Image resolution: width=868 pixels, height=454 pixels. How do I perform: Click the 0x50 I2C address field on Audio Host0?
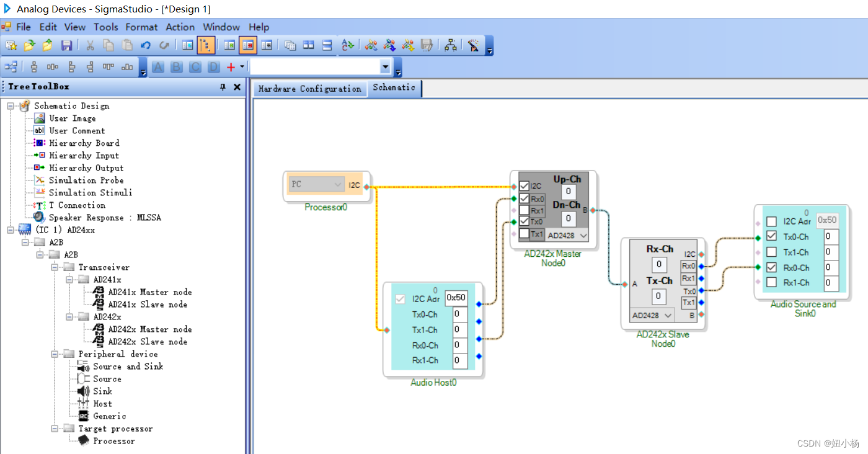456,298
